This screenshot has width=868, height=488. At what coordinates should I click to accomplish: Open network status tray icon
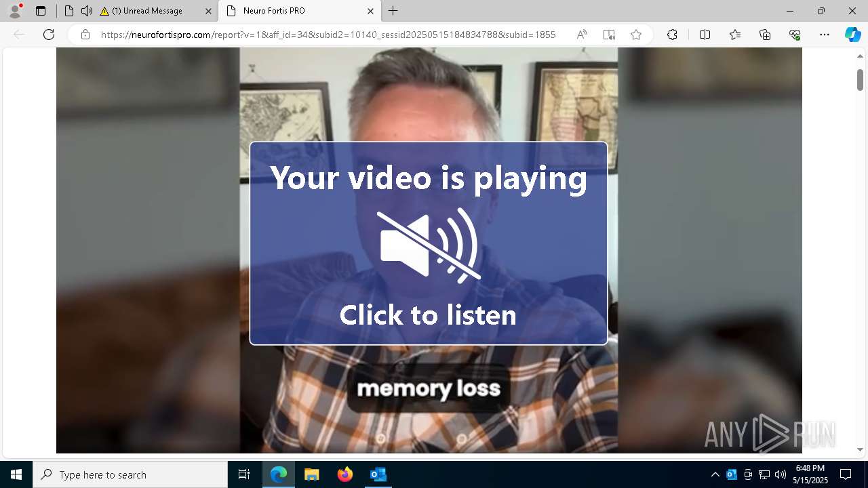pyautogui.click(x=764, y=474)
